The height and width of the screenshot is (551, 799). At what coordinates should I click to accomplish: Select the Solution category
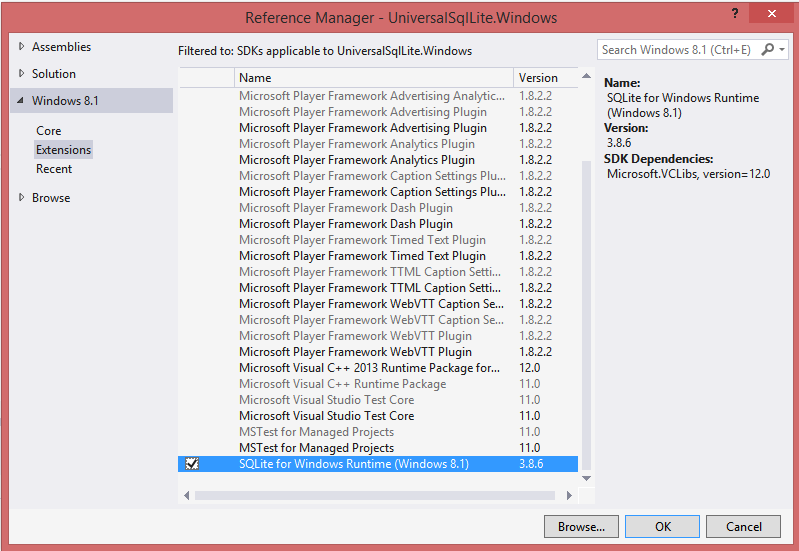54,73
